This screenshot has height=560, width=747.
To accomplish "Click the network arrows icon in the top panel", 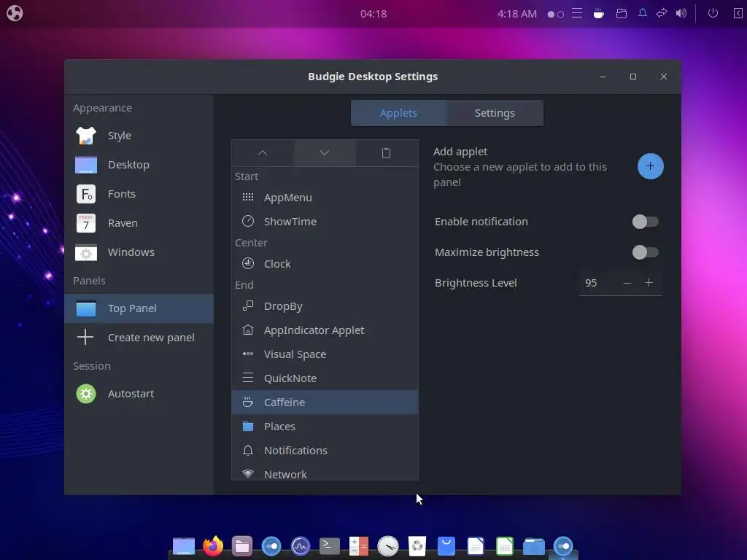I will [662, 13].
